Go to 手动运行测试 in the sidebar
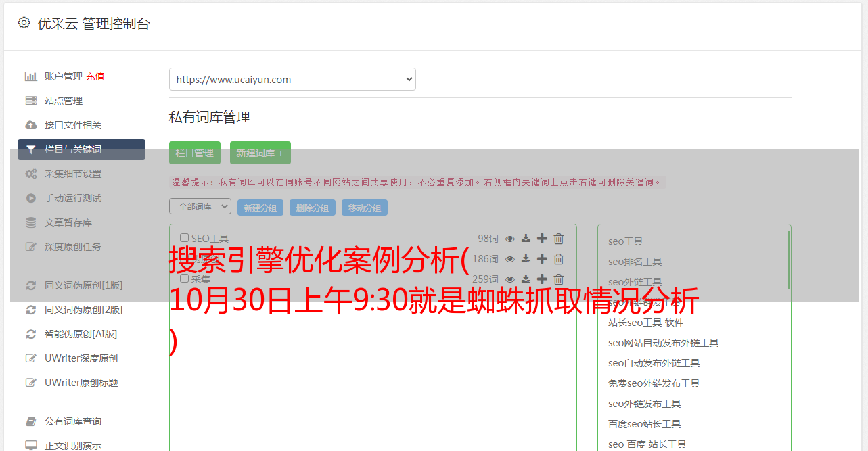The width and height of the screenshot is (868, 451). tap(73, 198)
